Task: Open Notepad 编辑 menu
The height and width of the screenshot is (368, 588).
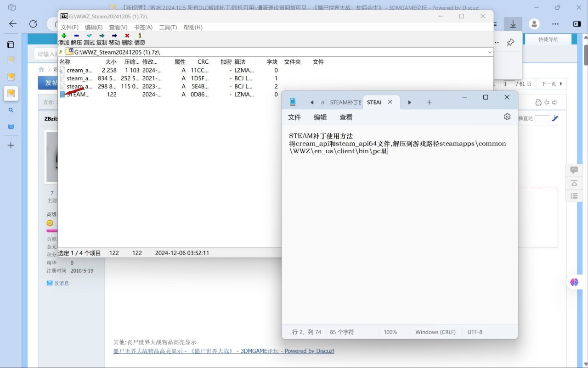Action: point(320,117)
